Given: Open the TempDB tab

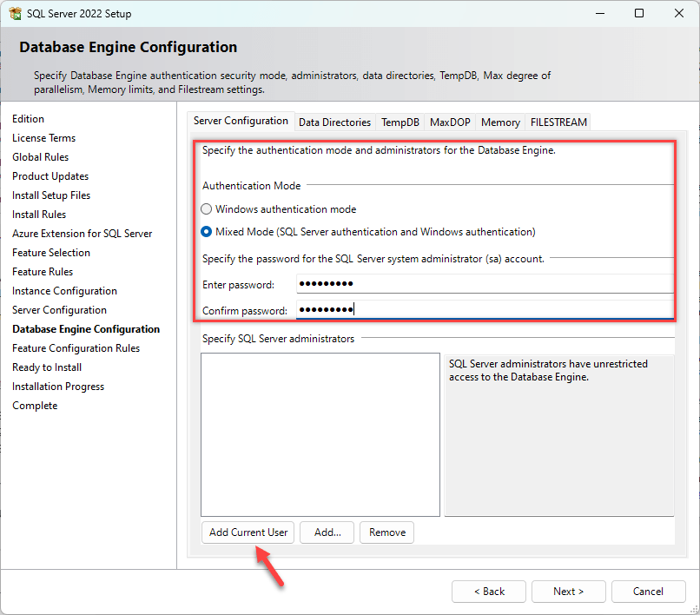Looking at the screenshot, I should [x=400, y=122].
